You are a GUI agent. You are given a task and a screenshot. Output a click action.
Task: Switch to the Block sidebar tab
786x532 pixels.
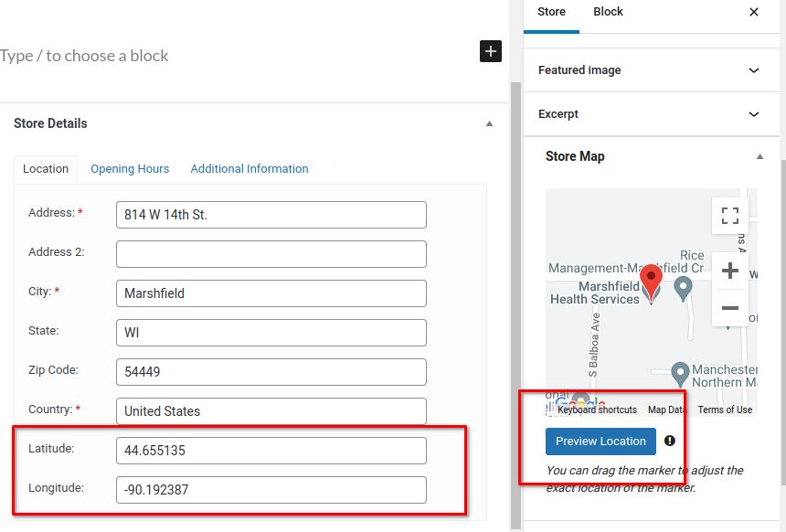(608, 12)
